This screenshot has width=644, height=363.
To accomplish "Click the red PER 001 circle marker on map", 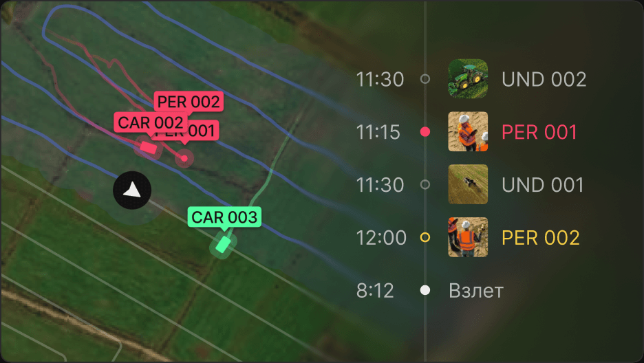I will pos(184,158).
